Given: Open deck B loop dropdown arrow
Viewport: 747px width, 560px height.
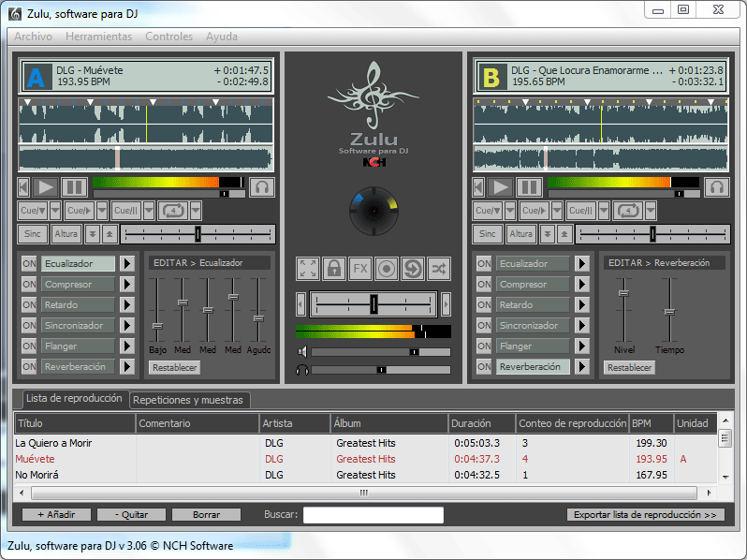Looking at the screenshot, I should (651, 210).
